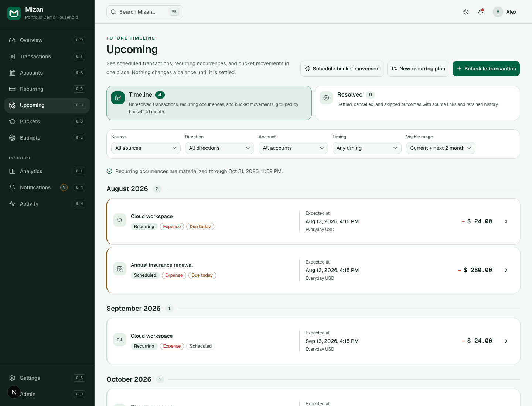Open the Account dropdown All accounts
Image resolution: width=532 pixels, height=406 pixels.
coord(293,148)
